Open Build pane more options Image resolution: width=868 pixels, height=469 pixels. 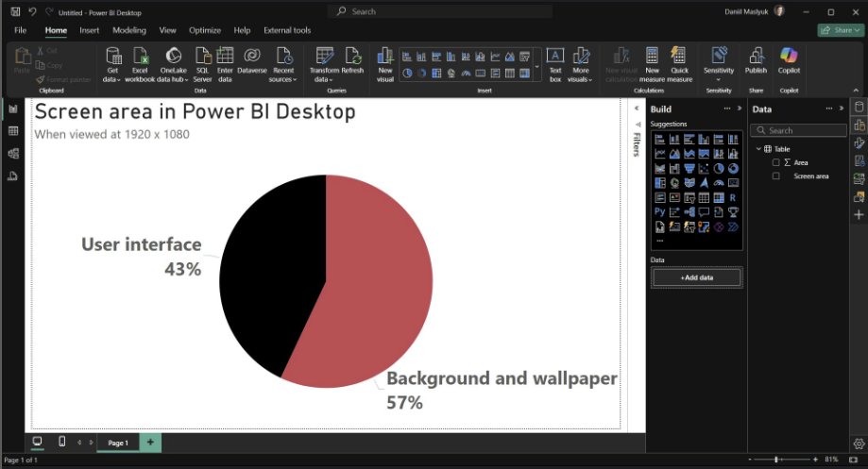pos(727,109)
